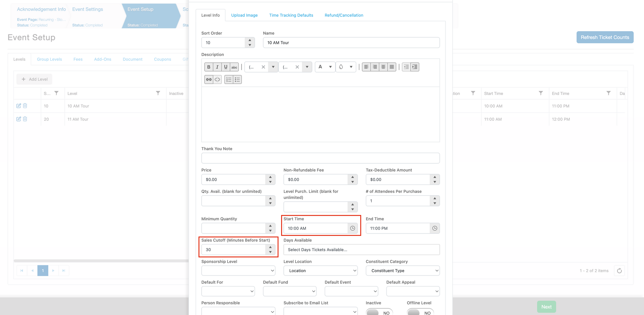Toggle the Inactive switch
This screenshot has height=315, width=644.
pos(379,313)
